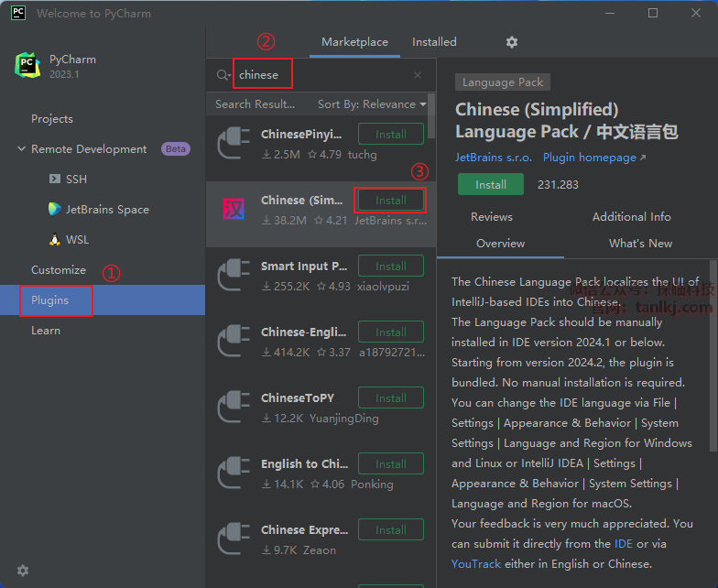Image resolution: width=718 pixels, height=588 pixels.
Task: Open the Marketplace tab
Action: pos(354,42)
